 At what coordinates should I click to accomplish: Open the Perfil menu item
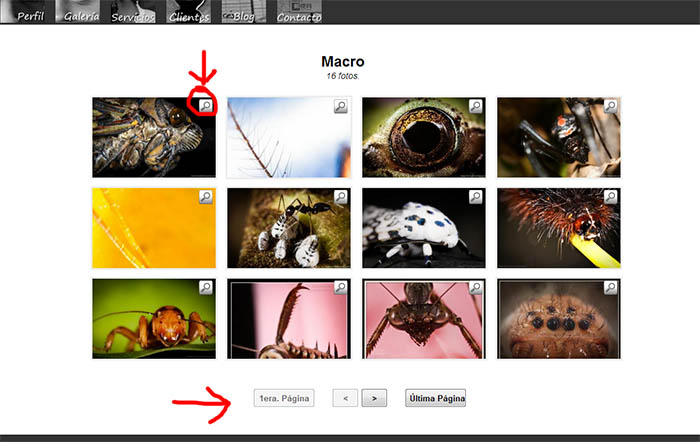click(23, 12)
